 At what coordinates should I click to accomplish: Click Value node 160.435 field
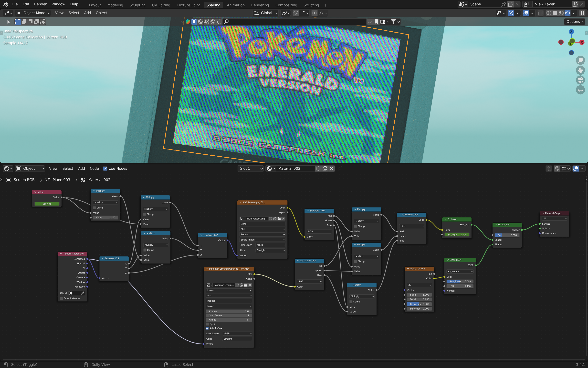pyautogui.click(x=47, y=204)
